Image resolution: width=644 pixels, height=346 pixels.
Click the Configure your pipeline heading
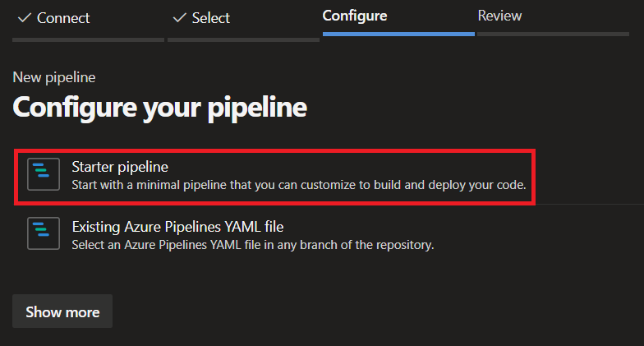(159, 108)
